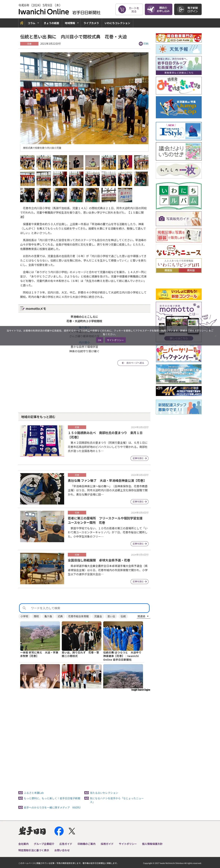This screenshot has width=220, height=868.
Task: Select the 花巻市総合体育館 search tag
Action: [78, 616]
